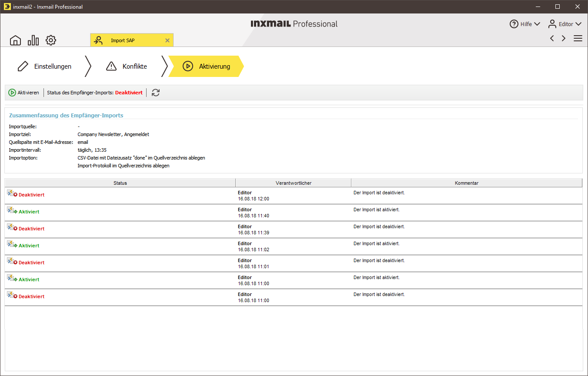
Task: Click the help question mark icon
Action: point(514,24)
